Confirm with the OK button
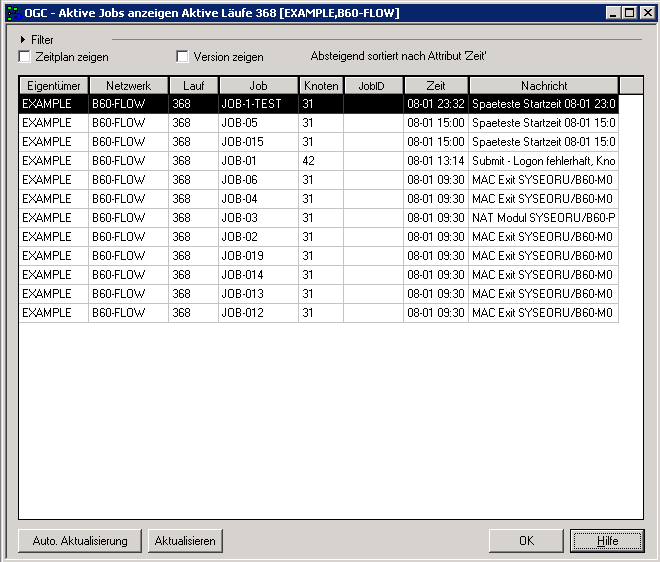The width and height of the screenshot is (660, 562). click(526, 541)
